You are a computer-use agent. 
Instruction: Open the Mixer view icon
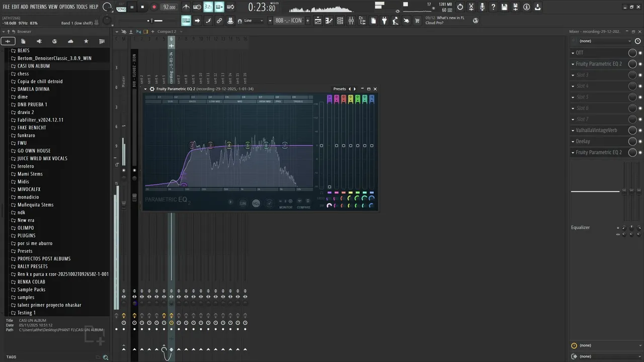pos(351,21)
